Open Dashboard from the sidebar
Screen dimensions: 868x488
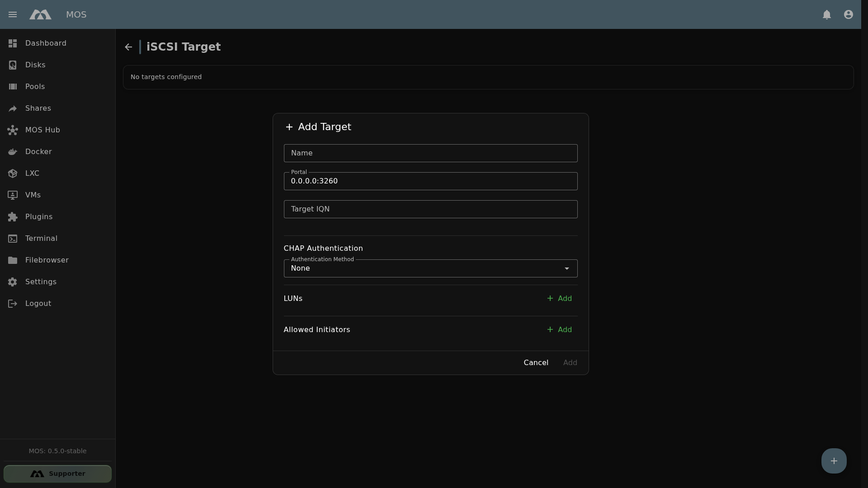click(57, 43)
